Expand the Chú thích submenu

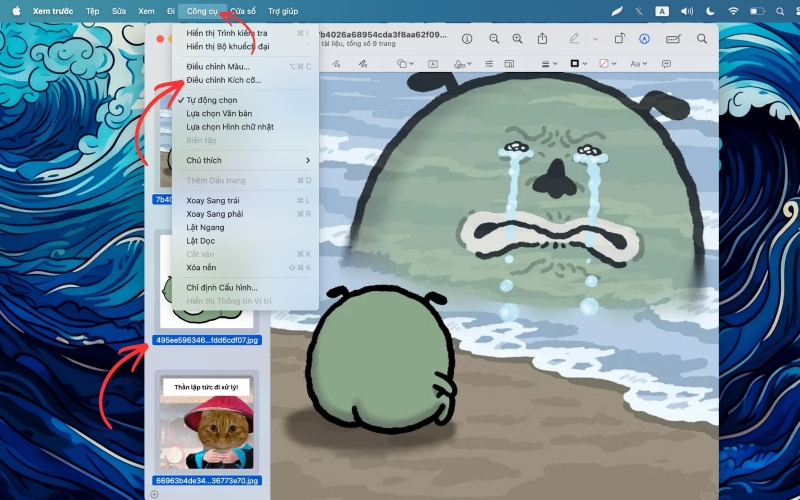coord(245,160)
